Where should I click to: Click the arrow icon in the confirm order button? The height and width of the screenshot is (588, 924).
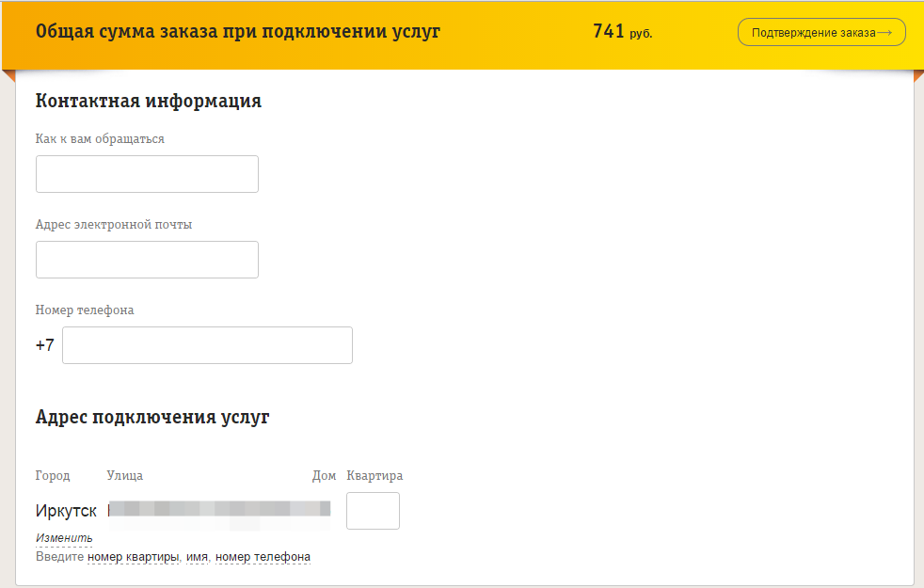pyautogui.click(x=884, y=32)
